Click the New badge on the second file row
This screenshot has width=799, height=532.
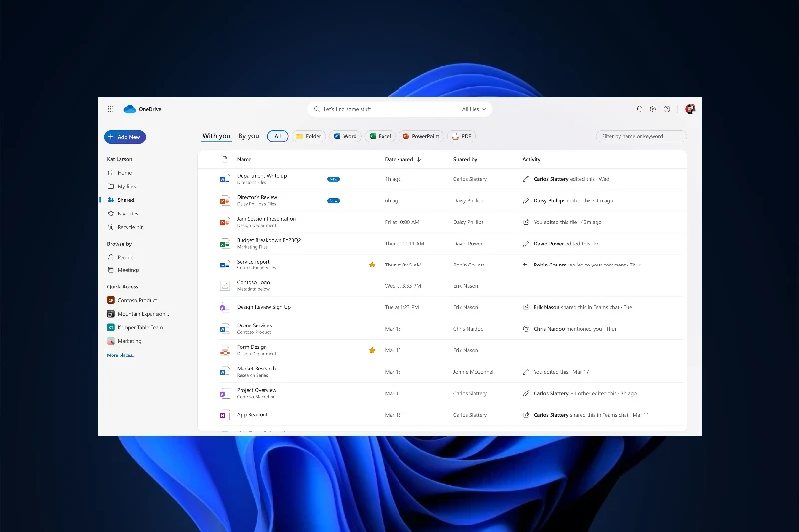(333, 200)
